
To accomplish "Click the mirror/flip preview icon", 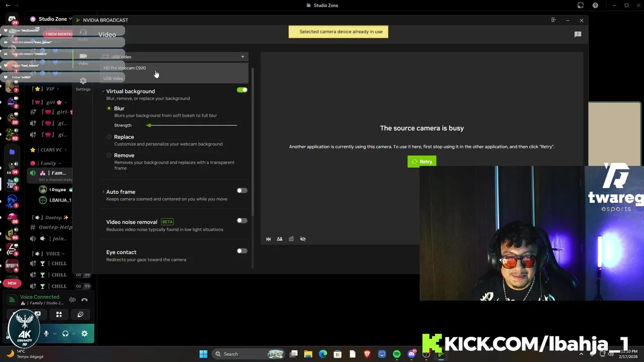I will (269, 239).
